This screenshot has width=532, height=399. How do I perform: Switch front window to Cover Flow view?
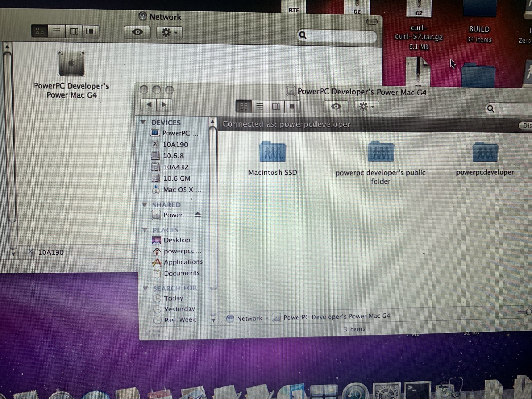(292, 107)
